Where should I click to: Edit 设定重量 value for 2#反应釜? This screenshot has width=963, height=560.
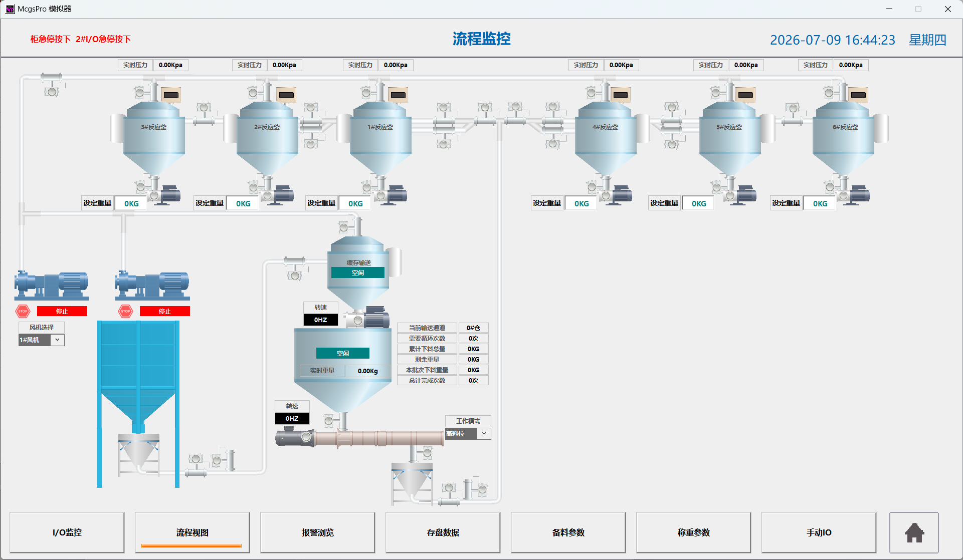coord(243,203)
